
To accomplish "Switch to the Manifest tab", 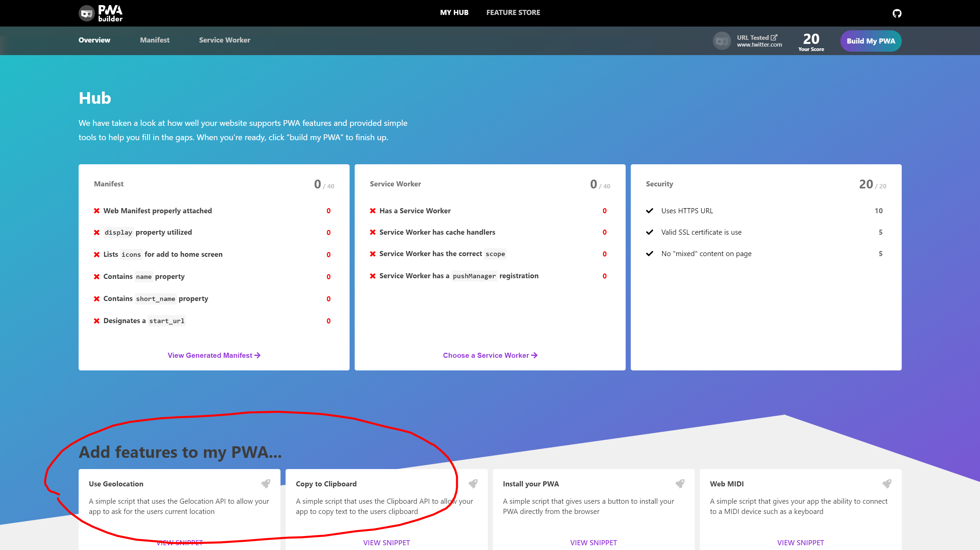I will (x=155, y=40).
